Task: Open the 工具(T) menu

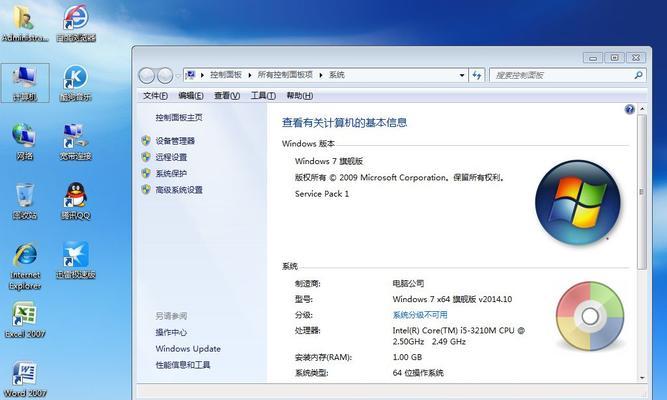Action: 263,96
